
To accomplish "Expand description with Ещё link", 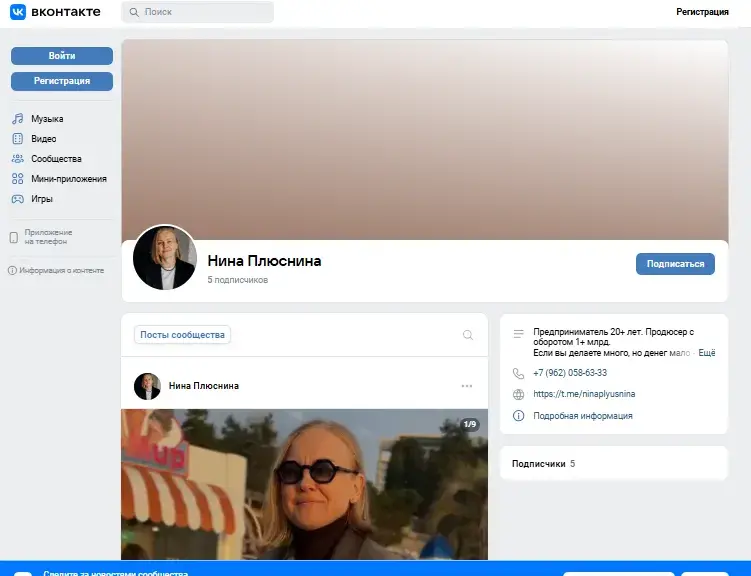I will pos(706,353).
